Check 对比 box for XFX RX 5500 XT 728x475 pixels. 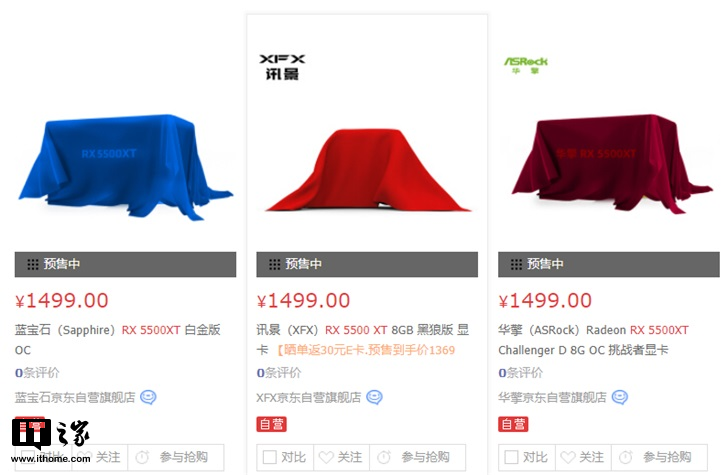(x=270, y=457)
